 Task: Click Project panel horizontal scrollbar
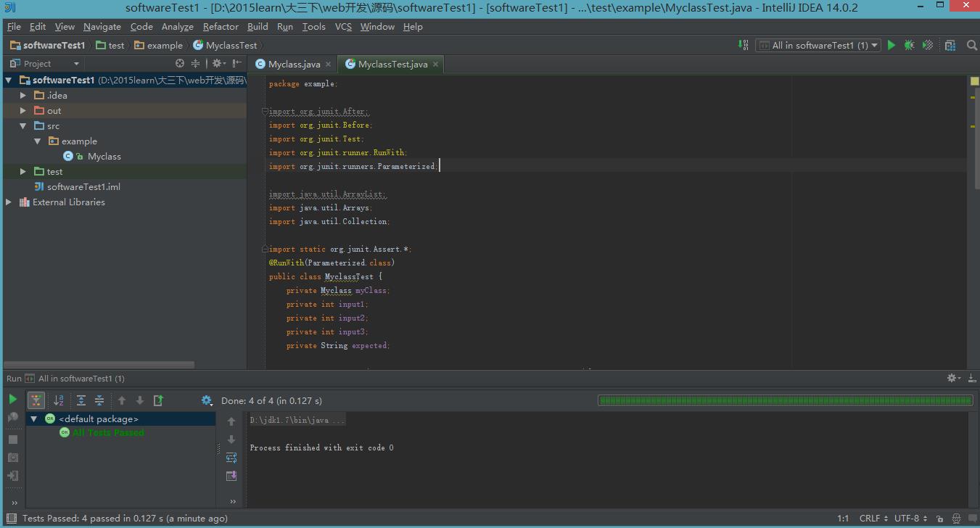tap(99, 365)
